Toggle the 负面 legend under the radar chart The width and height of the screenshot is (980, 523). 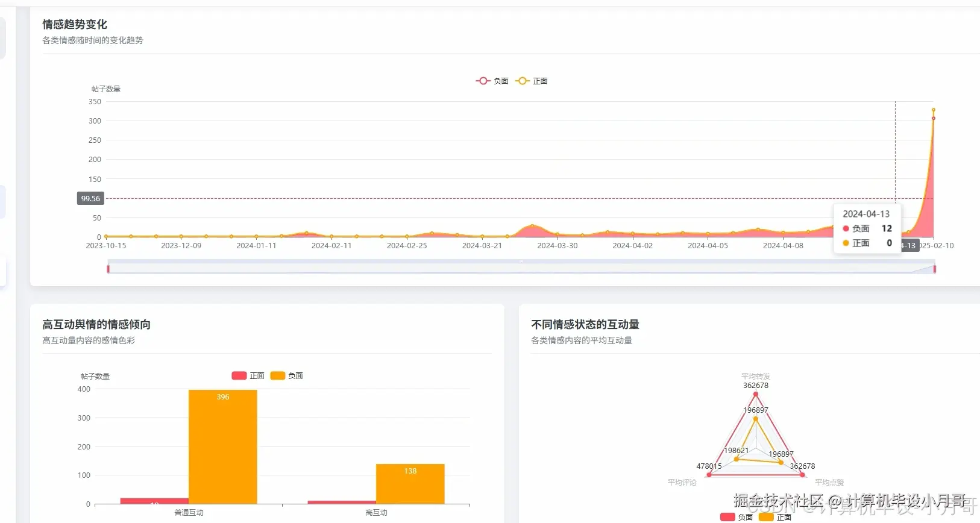point(737,517)
